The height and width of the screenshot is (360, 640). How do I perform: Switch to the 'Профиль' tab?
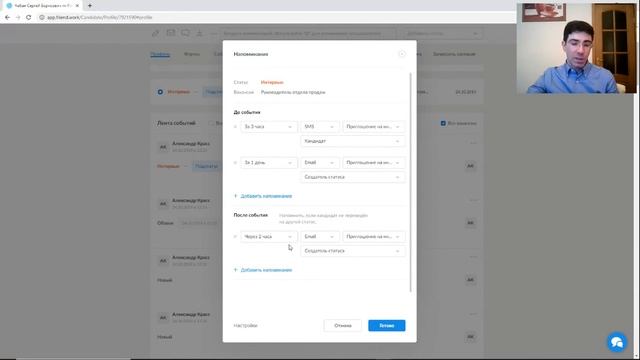point(160,54)
